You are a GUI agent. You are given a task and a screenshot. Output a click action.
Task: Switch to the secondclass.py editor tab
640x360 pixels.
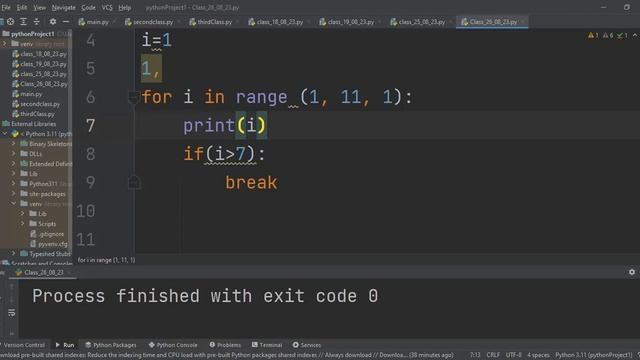152,22
